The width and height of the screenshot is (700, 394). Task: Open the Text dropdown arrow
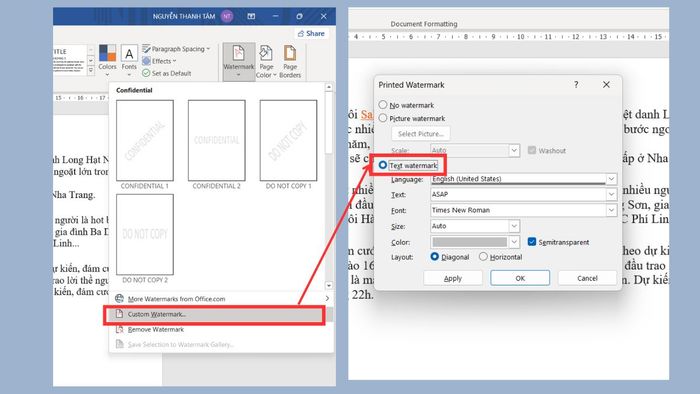click(611, 195)
